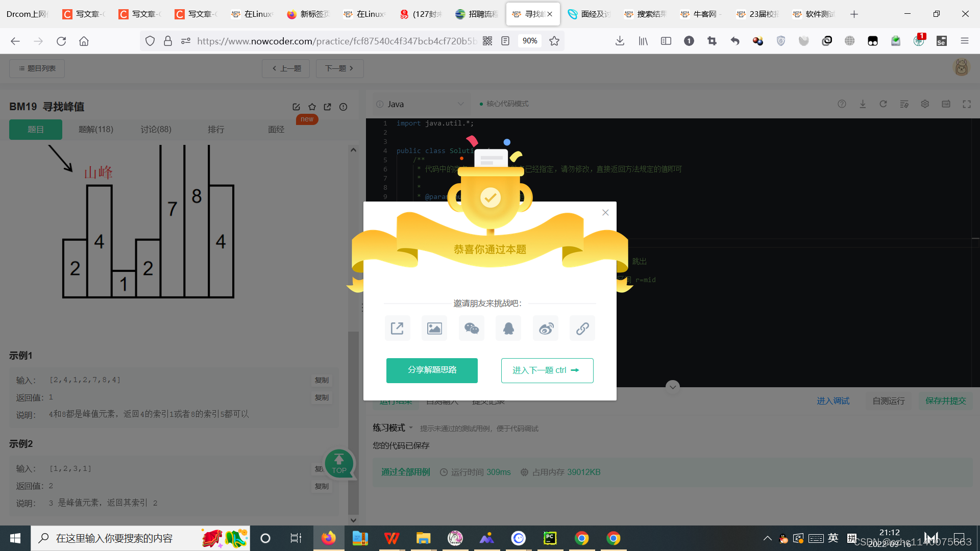This screenshot has width=980, height=551.
Task: Share result to Weibo icon
Action: coord(545,328)
